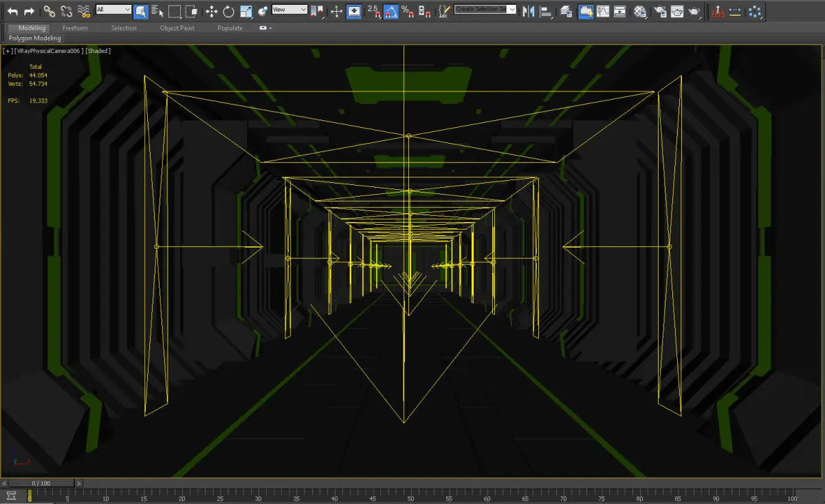Viewport: 825px width, 504px height.
Task: Open Render Setup teapot icon
Action: click(660, 11)
